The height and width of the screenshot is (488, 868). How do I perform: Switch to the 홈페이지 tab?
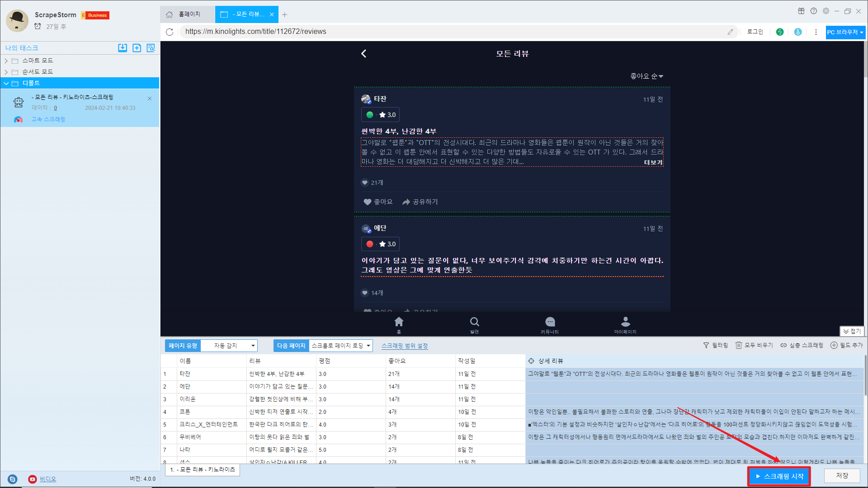click(x=184, y=14)
